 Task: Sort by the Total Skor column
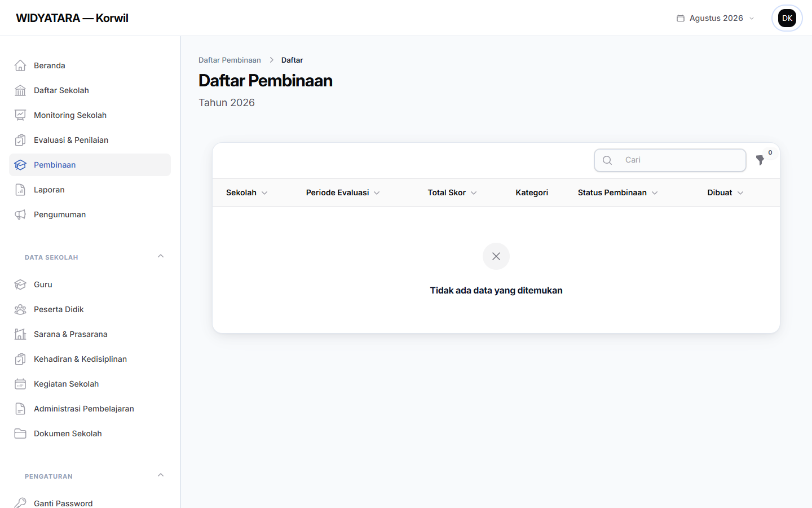(452, 192)
